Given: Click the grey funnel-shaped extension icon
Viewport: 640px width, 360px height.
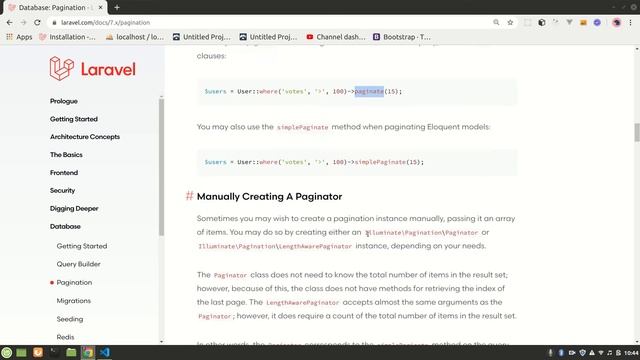Looking at the screenshot, I should tap(569, 22).
